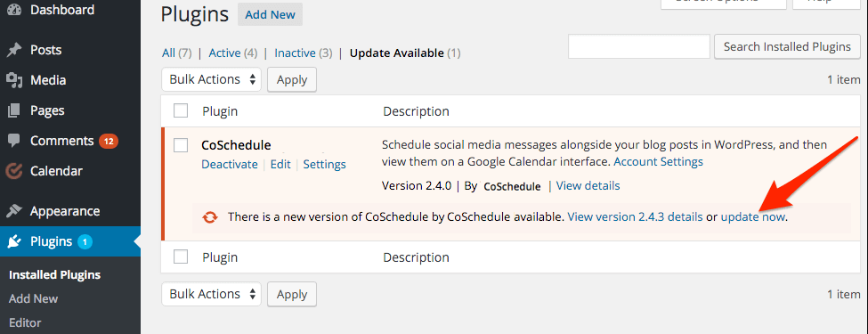Click View details link by version

tap(588, 185)
